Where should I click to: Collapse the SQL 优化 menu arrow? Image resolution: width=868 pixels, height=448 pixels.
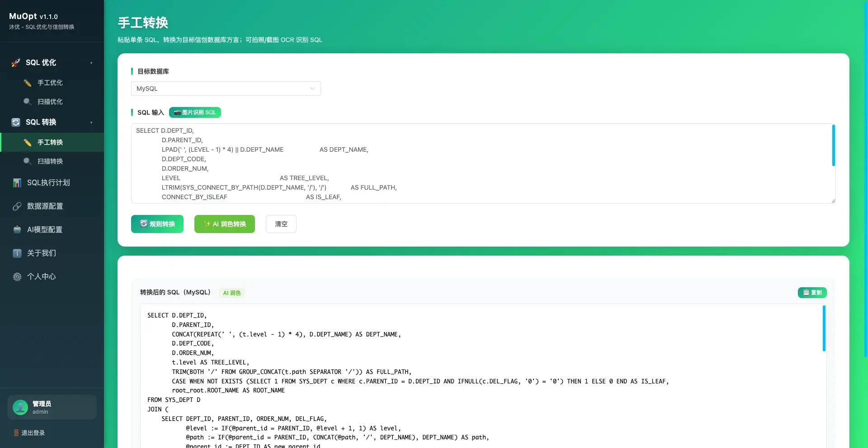91,63
